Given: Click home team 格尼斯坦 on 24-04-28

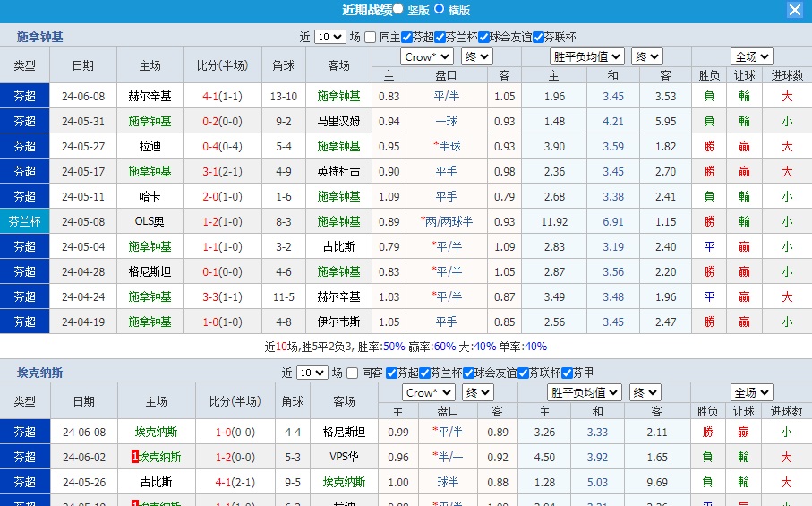Looking at the screenshot, I should [150, 271].
